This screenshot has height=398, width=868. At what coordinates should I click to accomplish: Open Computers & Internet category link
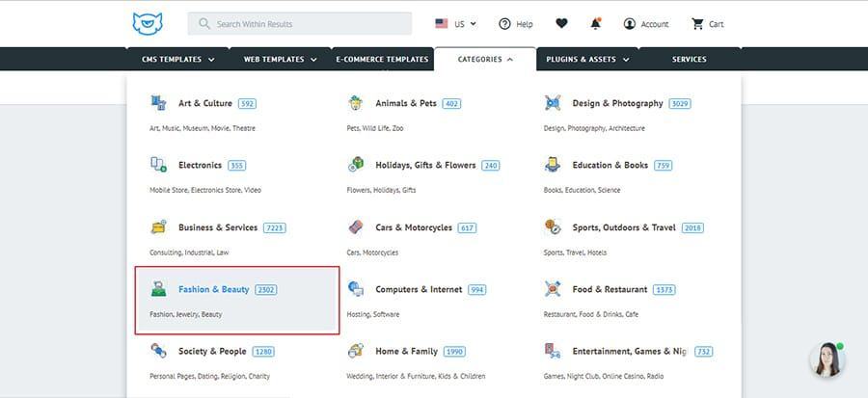(419, 290)
